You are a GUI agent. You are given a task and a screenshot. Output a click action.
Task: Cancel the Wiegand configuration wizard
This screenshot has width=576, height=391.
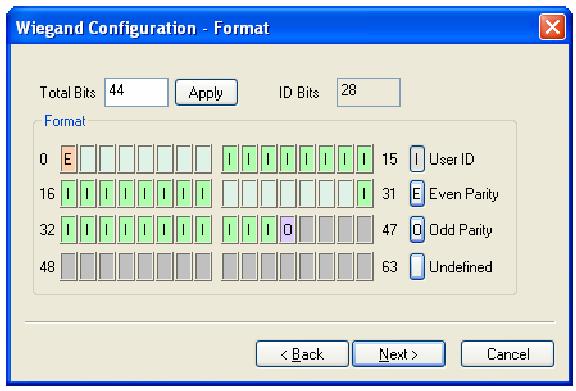pyautogui.click(x=507, y=354)
